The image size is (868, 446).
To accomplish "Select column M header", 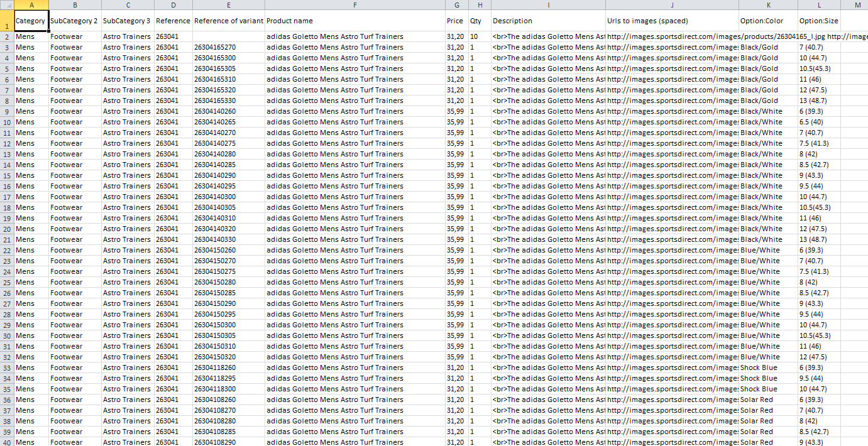I will pyautogui.click(x=854, y=5).
